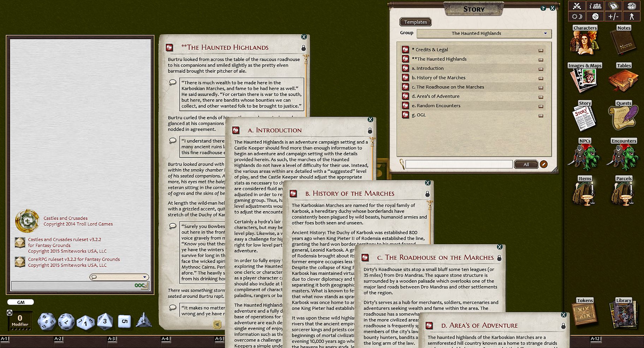The height and width of the screenshot is (348, 644).
Task: Open the Tokens box icon
Action: (585, 312)
